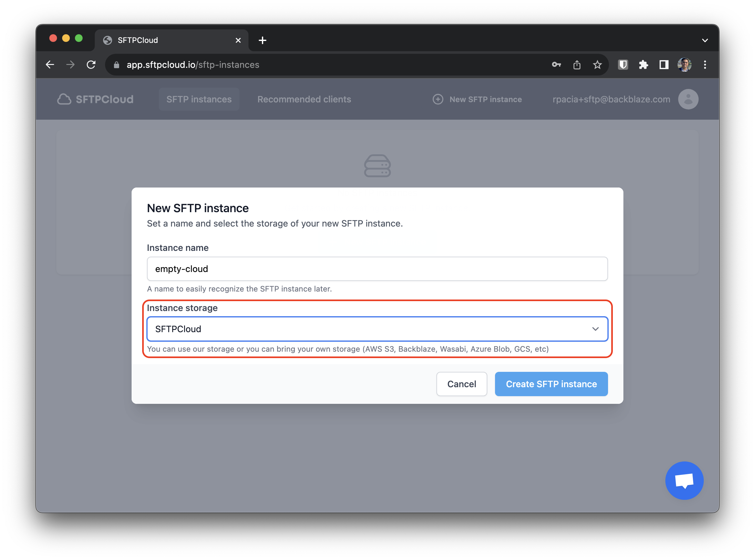The height and width of the screenshot is (560, 755).
Task: Open the Chrome profile avatar
Action: pos(685,65)
